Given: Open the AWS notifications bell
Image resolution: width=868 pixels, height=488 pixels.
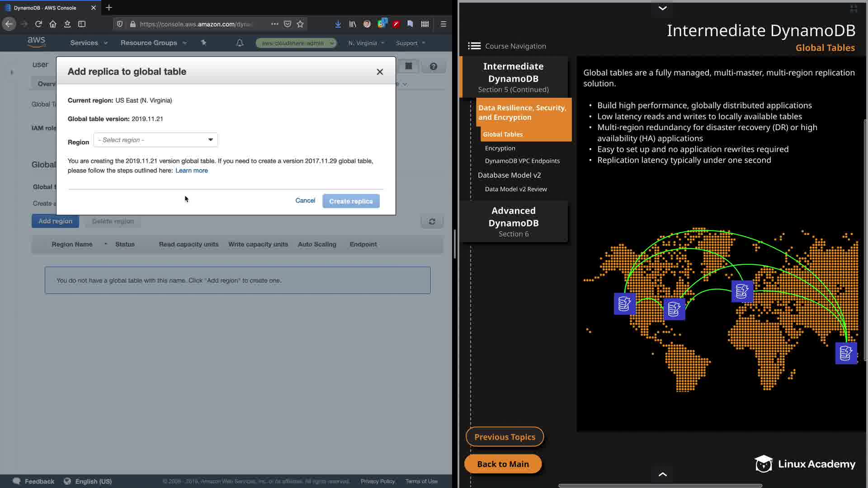Looking at the screenshot, I should 240,43.
